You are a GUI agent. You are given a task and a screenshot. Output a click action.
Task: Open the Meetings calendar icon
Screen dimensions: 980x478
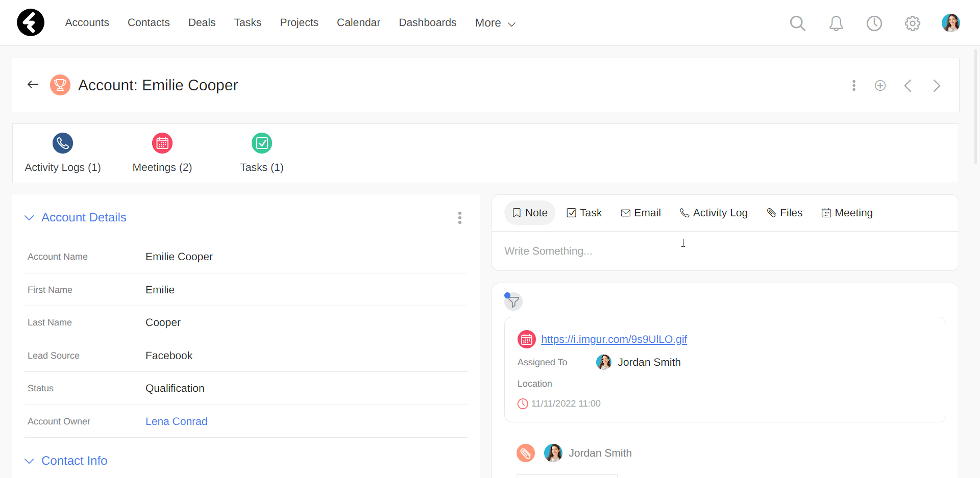162,143
